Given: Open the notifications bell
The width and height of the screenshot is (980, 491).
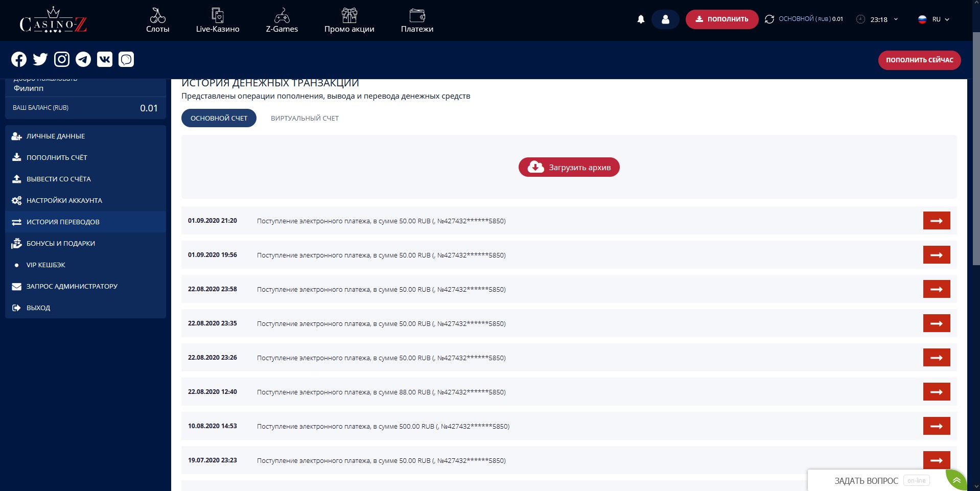Looking at the screenshot, I should point(641,19).
